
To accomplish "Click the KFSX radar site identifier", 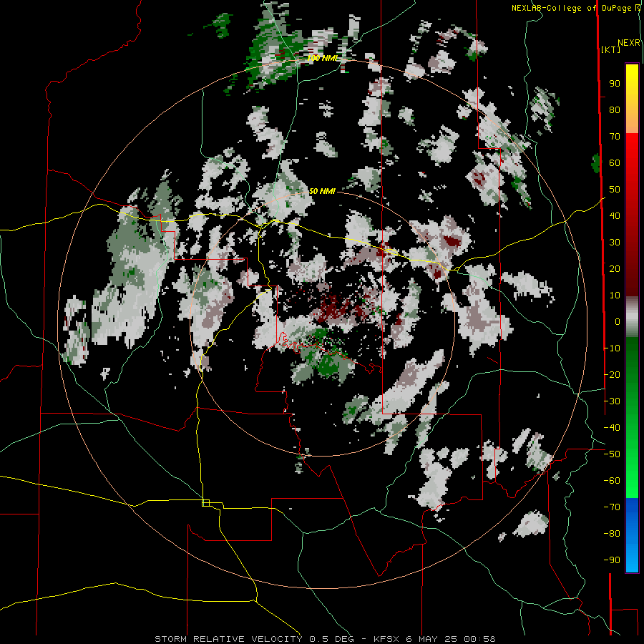I will [386, 639].
